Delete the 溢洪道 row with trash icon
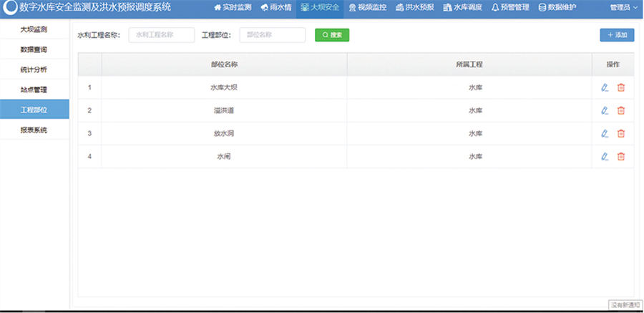This screenshot has width=644, height=313. coord(621,110)
